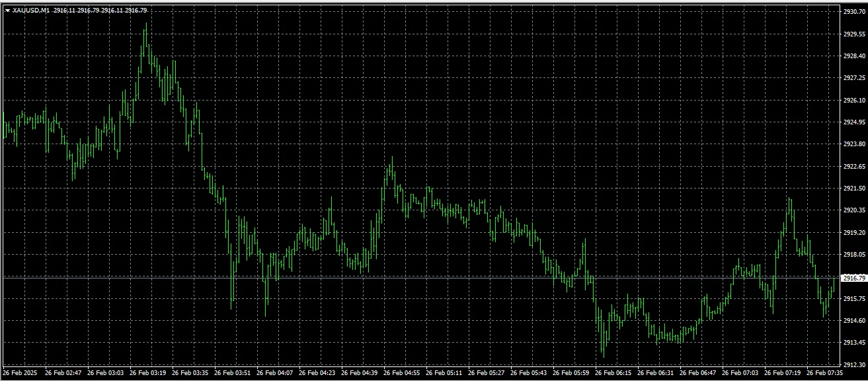Click the 2918.05 price scale label
The height and width of the screenshot is (381, 868).
[855, 255]
